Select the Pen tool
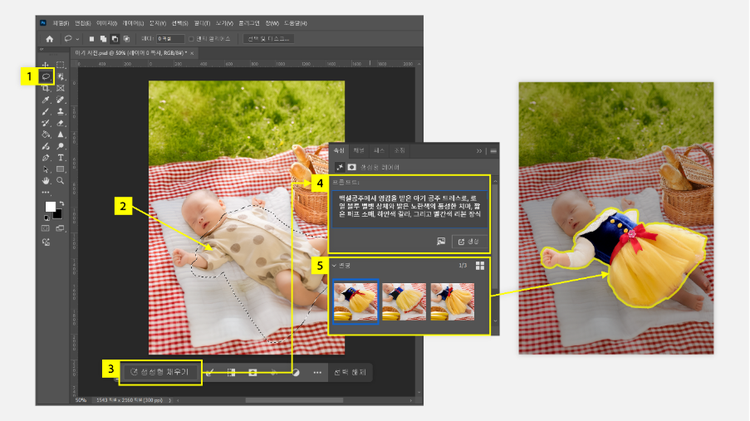 45,158
